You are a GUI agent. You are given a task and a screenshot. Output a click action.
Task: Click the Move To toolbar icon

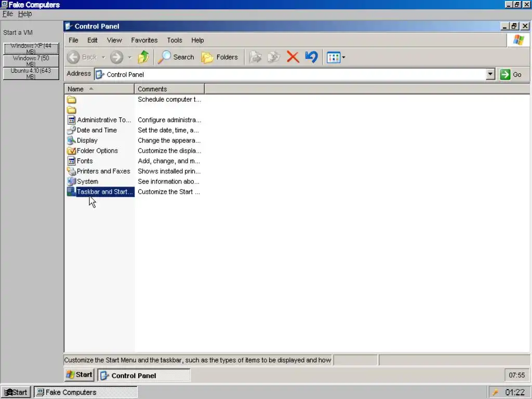click(255, 57)
